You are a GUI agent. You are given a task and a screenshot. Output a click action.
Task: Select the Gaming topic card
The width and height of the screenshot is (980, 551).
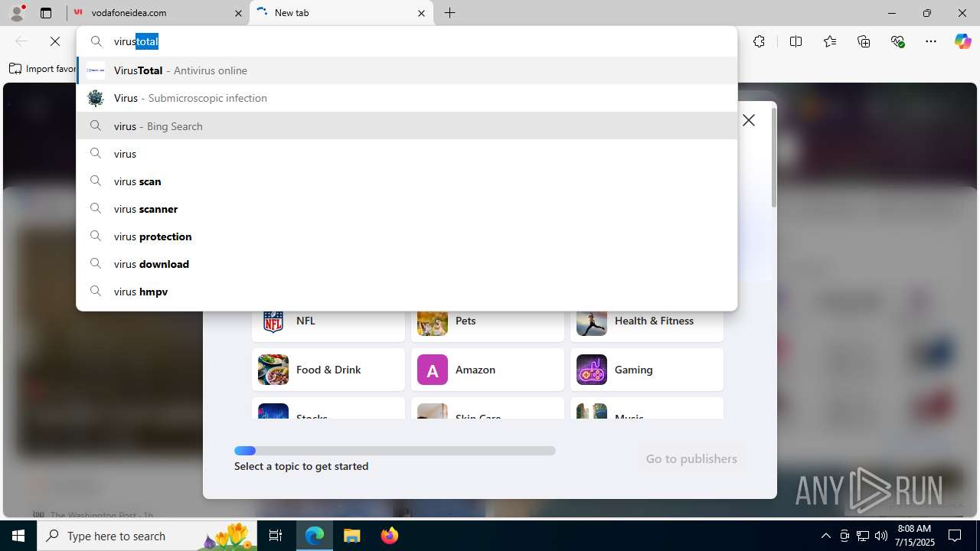click(x=647, y=370)
